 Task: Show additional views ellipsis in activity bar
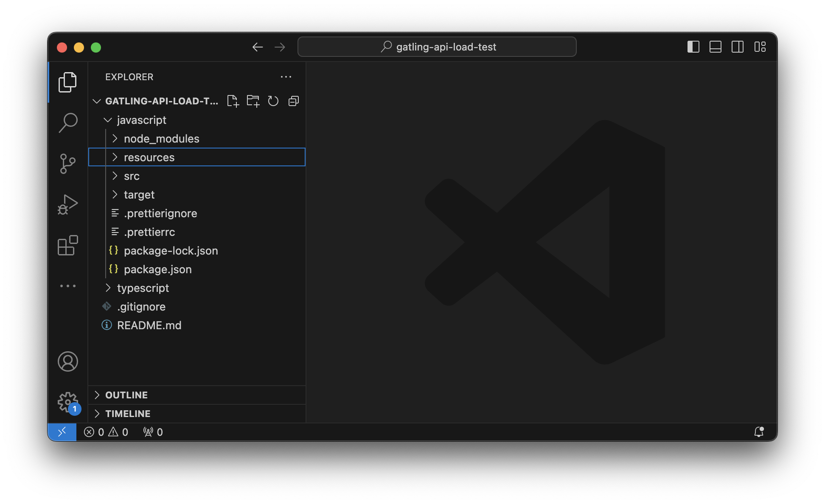[x=67, y=286]
